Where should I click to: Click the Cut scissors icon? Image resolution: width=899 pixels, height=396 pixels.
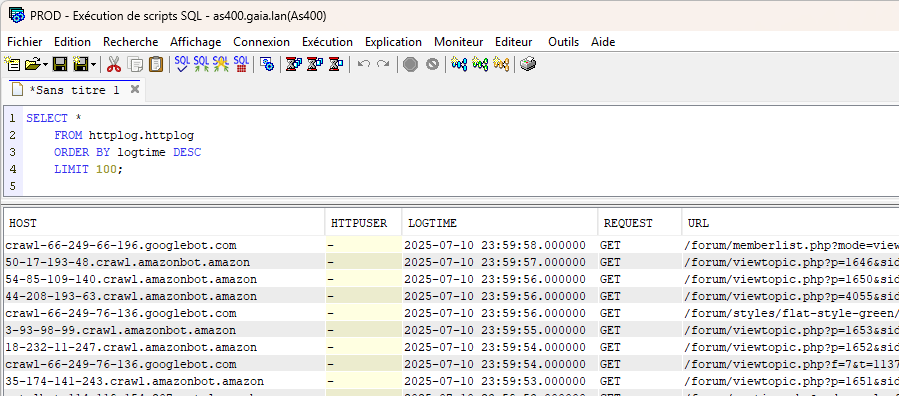[114, 64]
